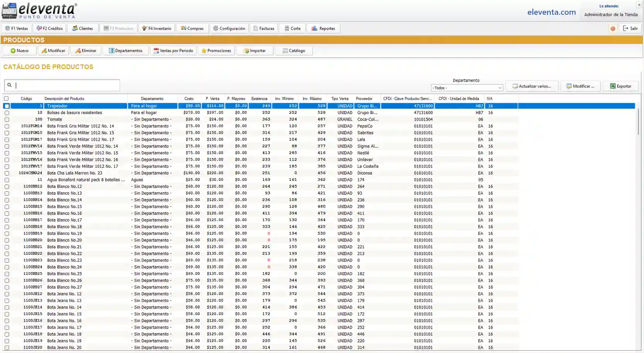Open Promociones section
The image size is (644, 353).
coord(216,51)
